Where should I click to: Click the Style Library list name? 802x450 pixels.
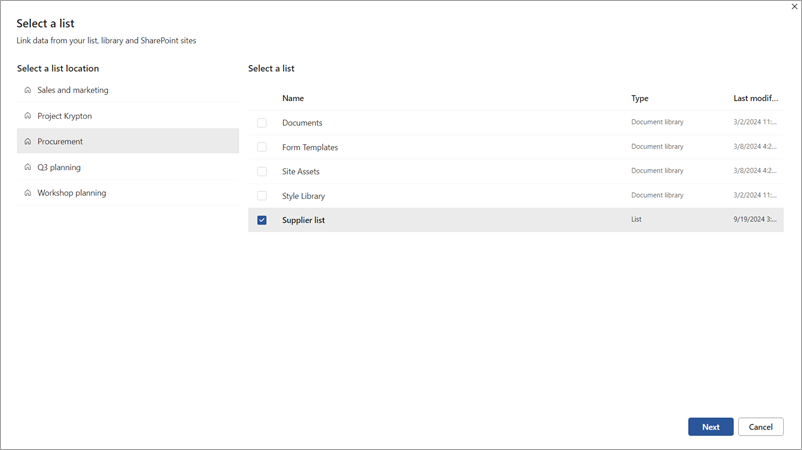[x=303, y=196]
